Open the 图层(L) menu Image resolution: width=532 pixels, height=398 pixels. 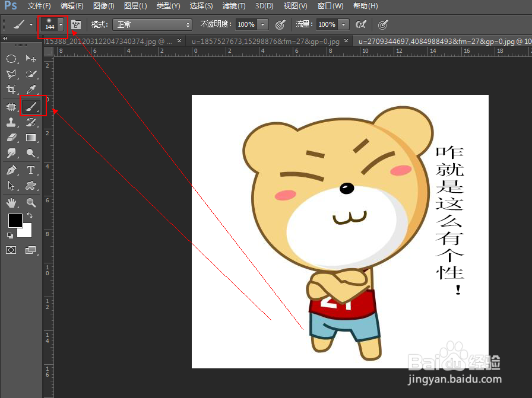click(135, 6)
